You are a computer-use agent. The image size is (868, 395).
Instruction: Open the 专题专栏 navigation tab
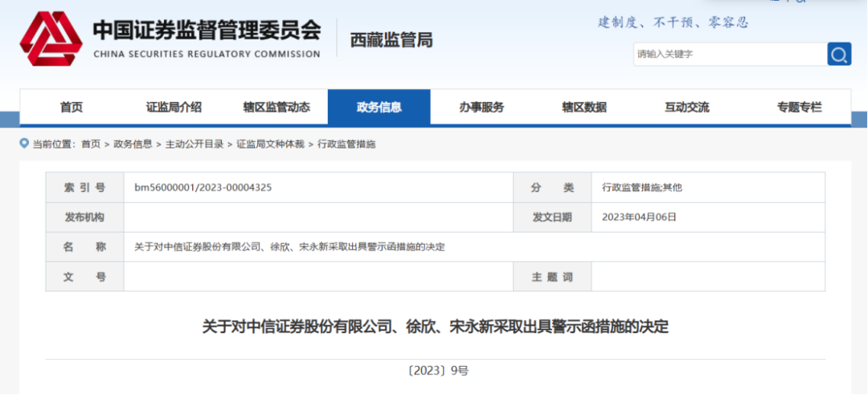799,108
